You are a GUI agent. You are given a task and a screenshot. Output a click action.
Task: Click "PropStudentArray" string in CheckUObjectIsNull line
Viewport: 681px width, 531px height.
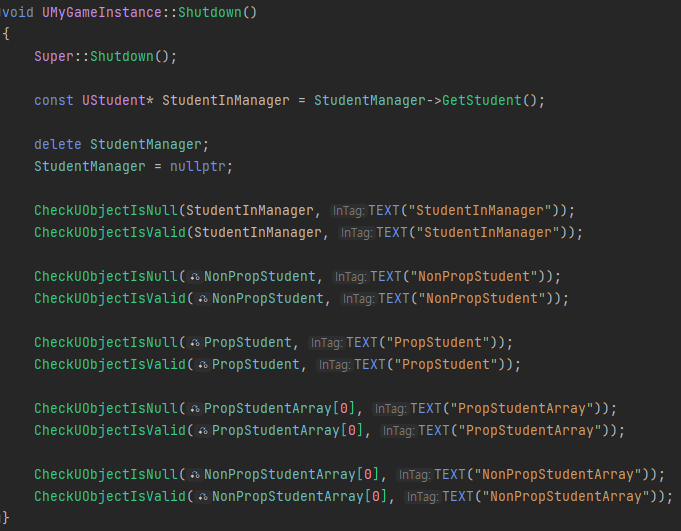click(522, 409)
